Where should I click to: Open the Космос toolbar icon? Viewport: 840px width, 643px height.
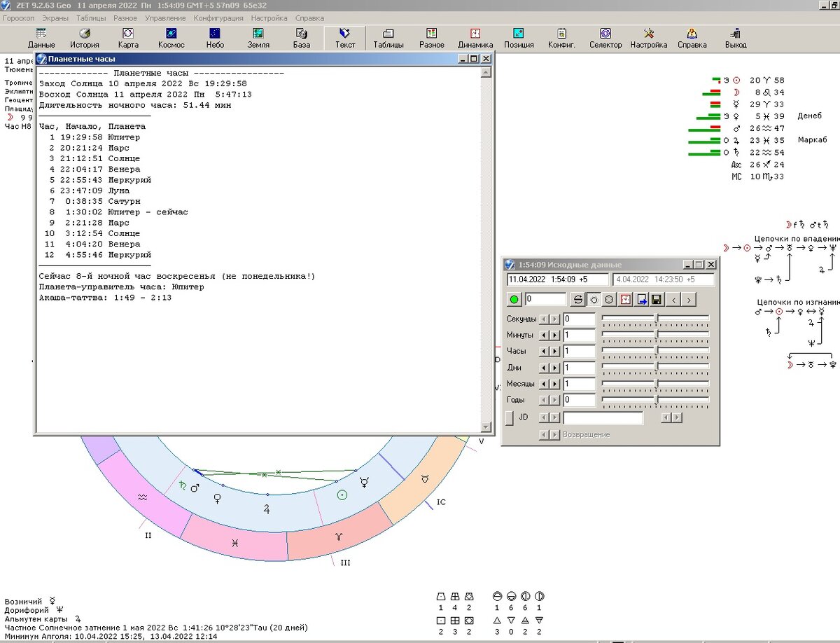(x=171, y=39)
